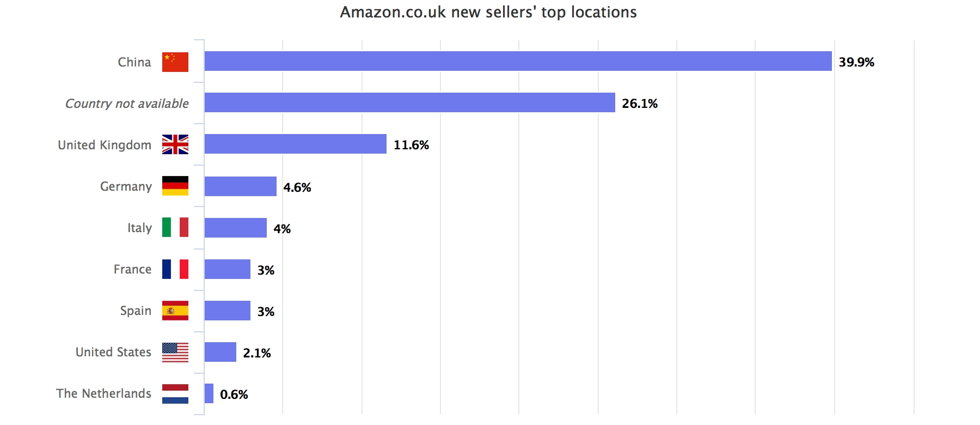Select the Italy 4% bar
This screenshot has width=980, height=425.
235,228
